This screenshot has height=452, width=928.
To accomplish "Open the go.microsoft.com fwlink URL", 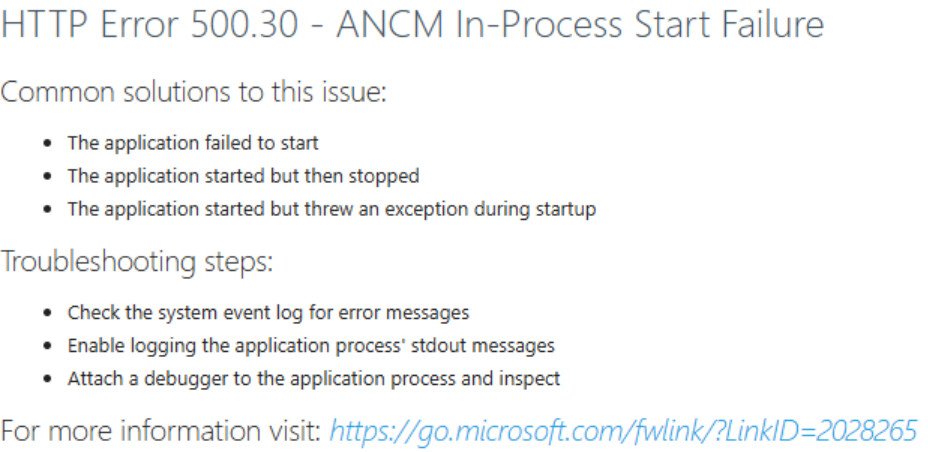I will click(x=623, y=431).
